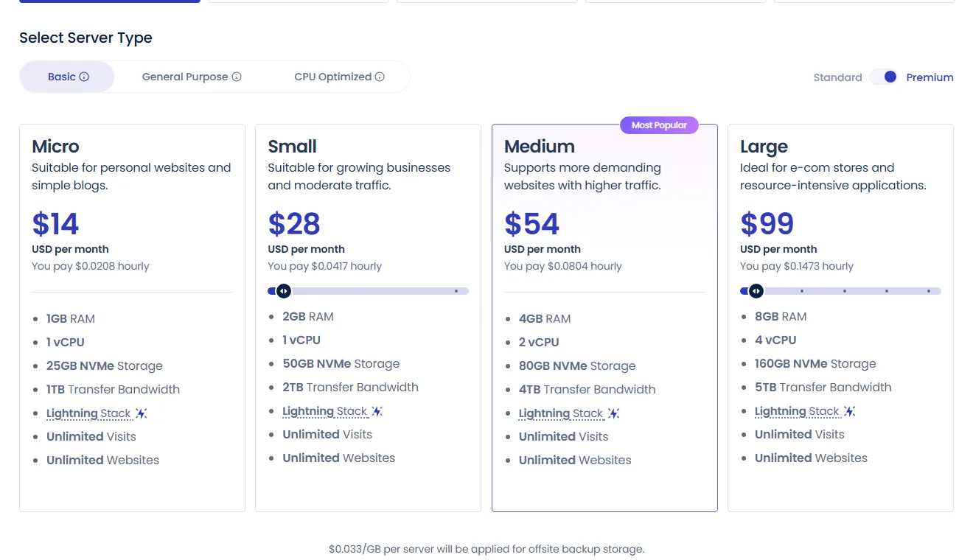
Task: Click the Large plan slider handle
Action: pos(756,291)
